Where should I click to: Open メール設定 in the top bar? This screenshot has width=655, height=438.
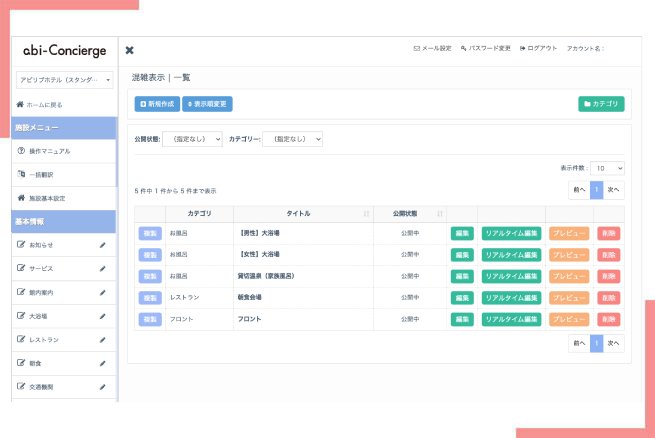click(x=432, y=48)
